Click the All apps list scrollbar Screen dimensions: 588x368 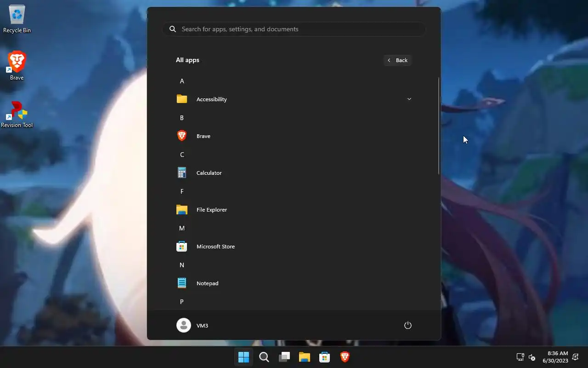click(439, 126)
